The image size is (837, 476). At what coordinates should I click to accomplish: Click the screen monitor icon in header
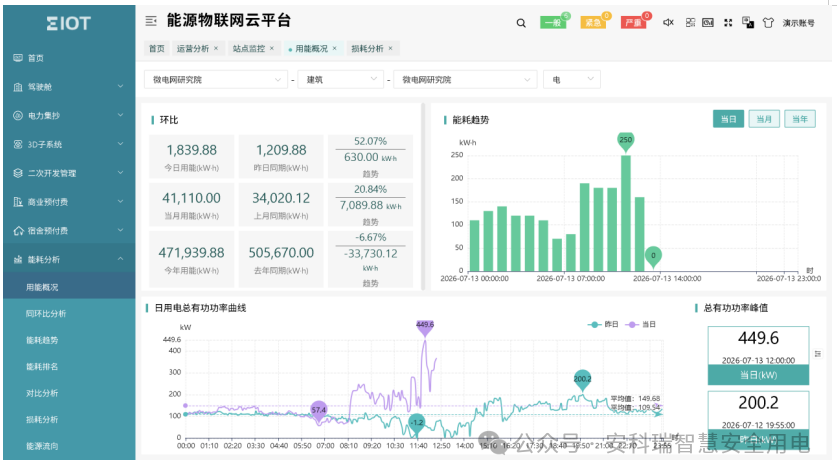pos(708,22)
